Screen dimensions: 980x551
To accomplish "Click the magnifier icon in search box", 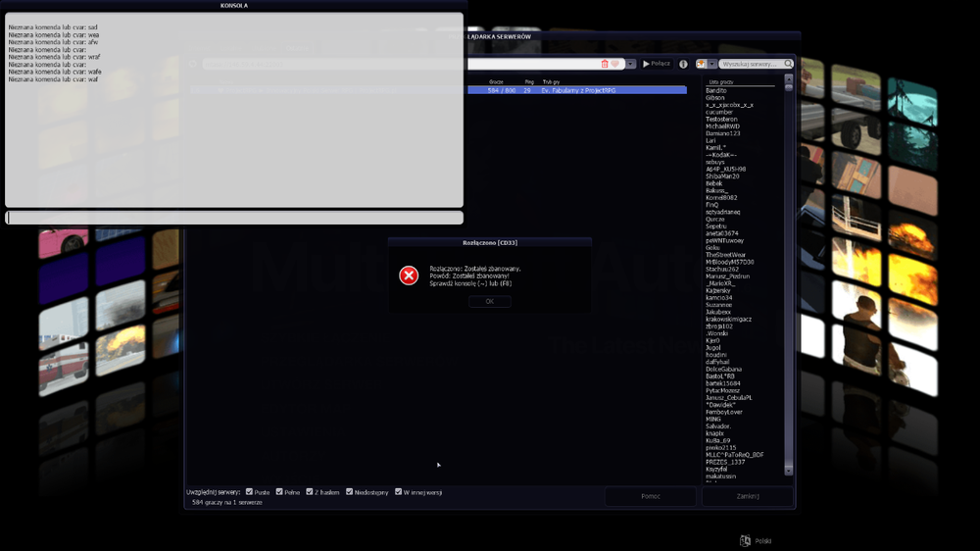I will 788,64.
